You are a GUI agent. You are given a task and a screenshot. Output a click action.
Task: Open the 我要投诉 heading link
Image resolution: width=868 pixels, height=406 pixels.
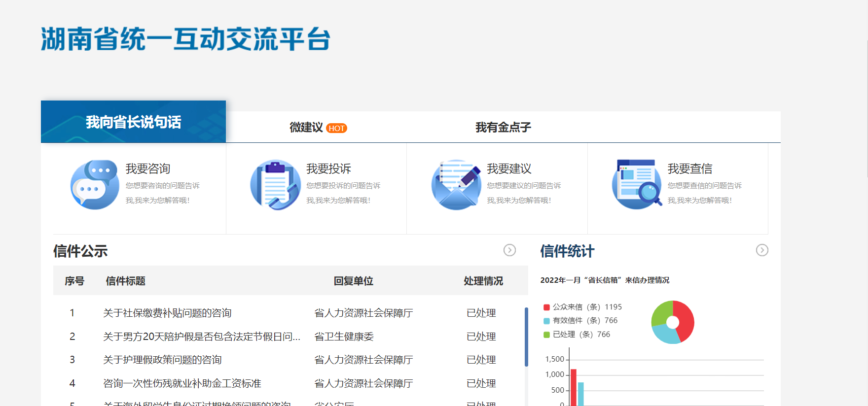pyautogui.click(x=328, y=169)
